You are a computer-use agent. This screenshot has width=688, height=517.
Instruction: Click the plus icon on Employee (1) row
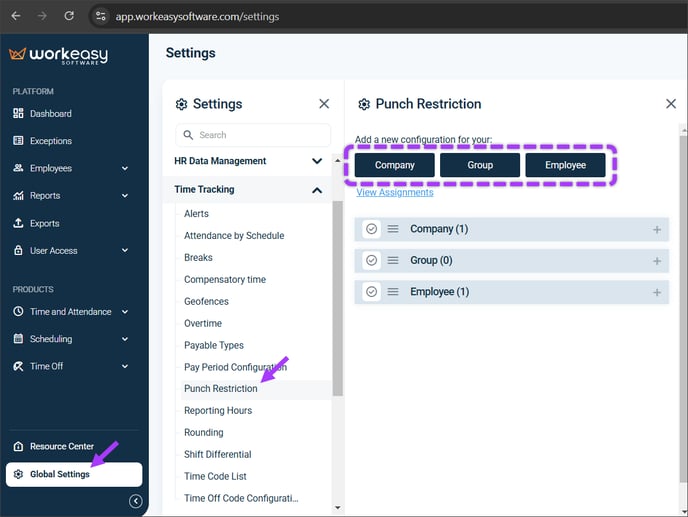(x=657, y=292)
